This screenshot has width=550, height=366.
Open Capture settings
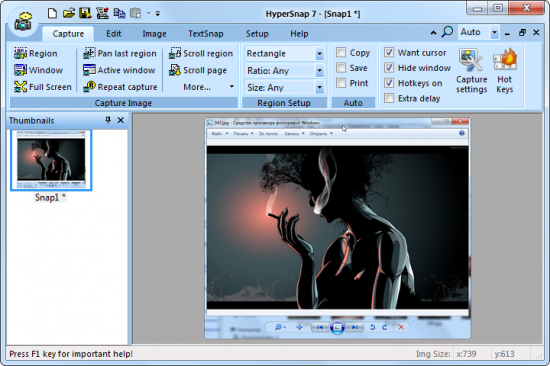pyautogui.click(x=471, y=71)
